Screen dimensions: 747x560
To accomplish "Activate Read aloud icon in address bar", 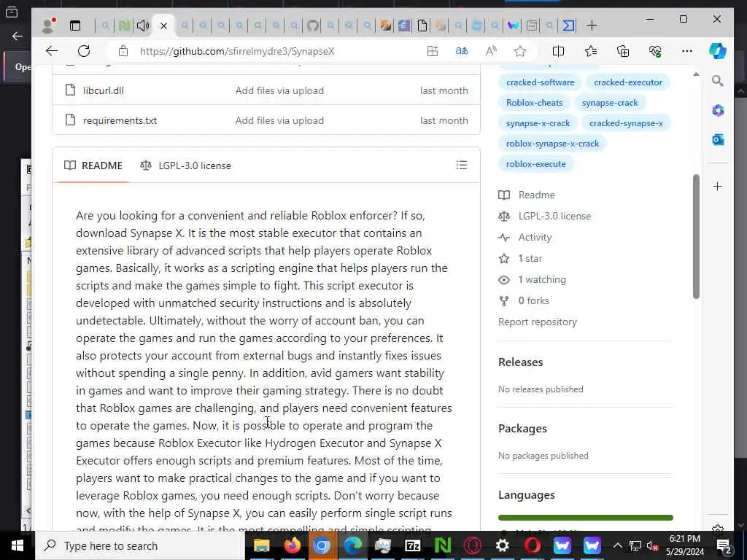I will pyautogui.click(x=491, y=51).
